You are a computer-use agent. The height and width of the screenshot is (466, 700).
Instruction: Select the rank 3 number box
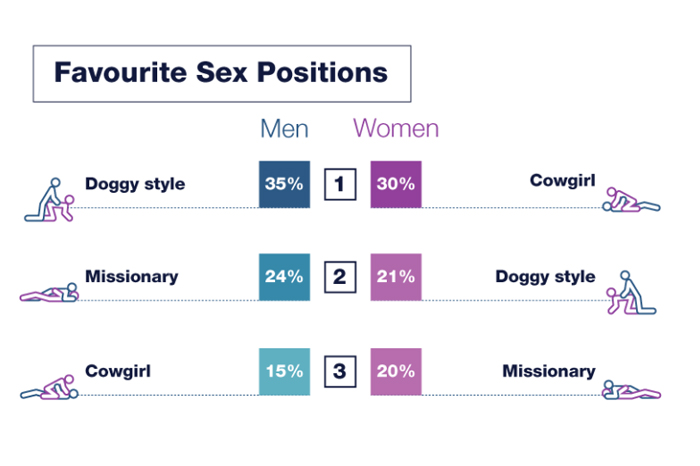[340, 371]
